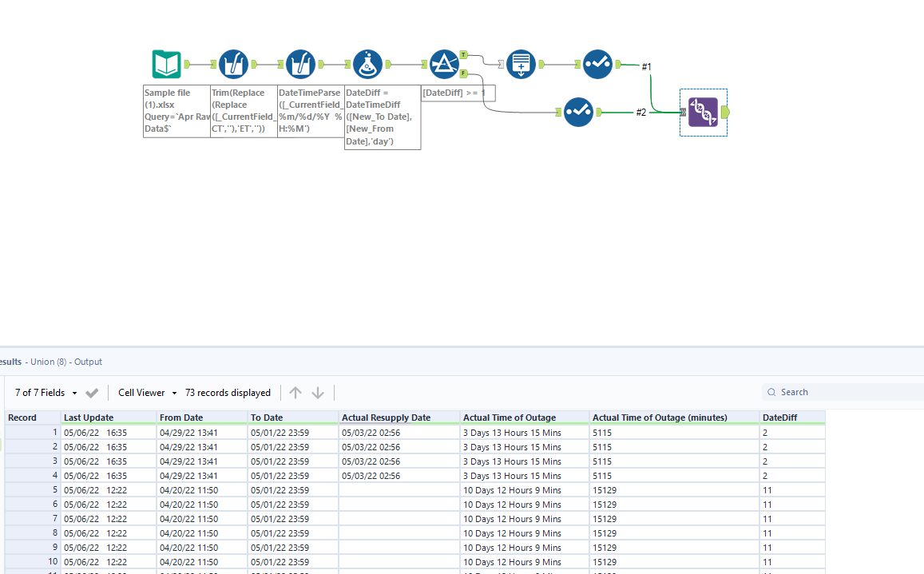This screenshot has width=924, height=574.
Task: Open the Cell Viewer dropdown
Action: (140, 392)
